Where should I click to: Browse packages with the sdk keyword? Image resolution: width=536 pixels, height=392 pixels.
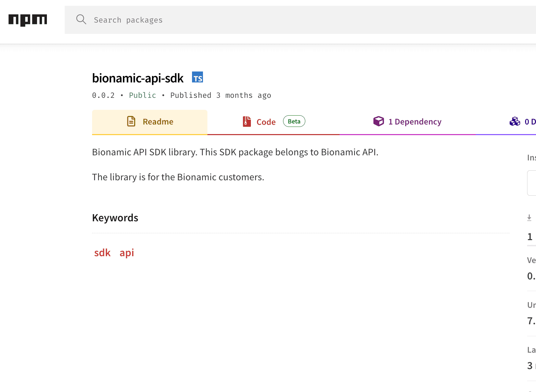click(x=102, y=252)
